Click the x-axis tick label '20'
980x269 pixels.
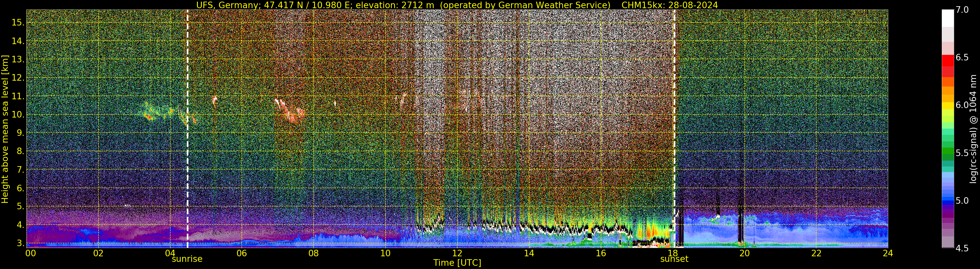[745, 253]
